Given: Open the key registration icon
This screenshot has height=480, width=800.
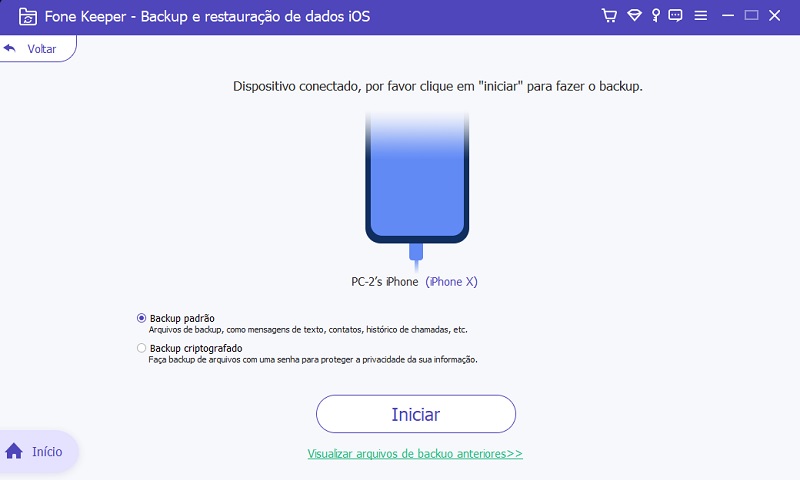Looking at the screenshot, I should (x=656, y=15).
